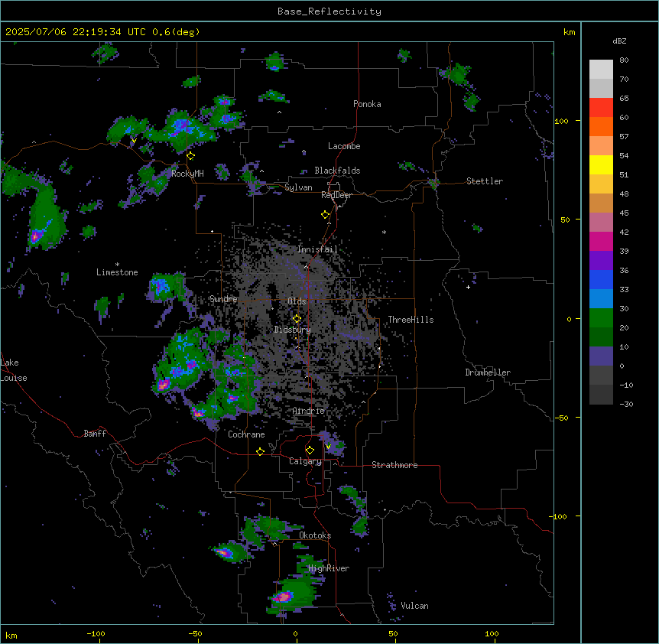This screenshot has height=644, width=659.
Task: Select the bright green swatch in dBZ legend
Action: click(x=601, y=318)
